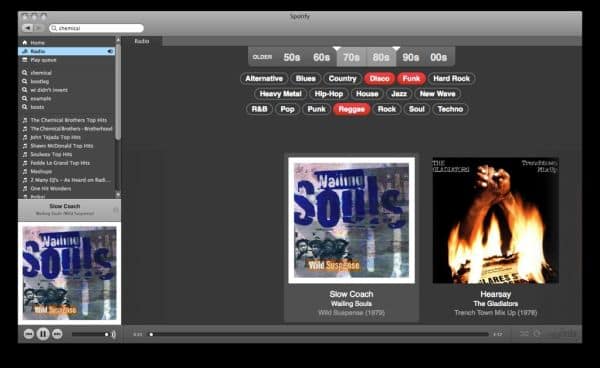This screenshot has height=368, width=600.
Task: Open The Chemical Brothers - Brotherhood playlist
Action: point(71,129)
